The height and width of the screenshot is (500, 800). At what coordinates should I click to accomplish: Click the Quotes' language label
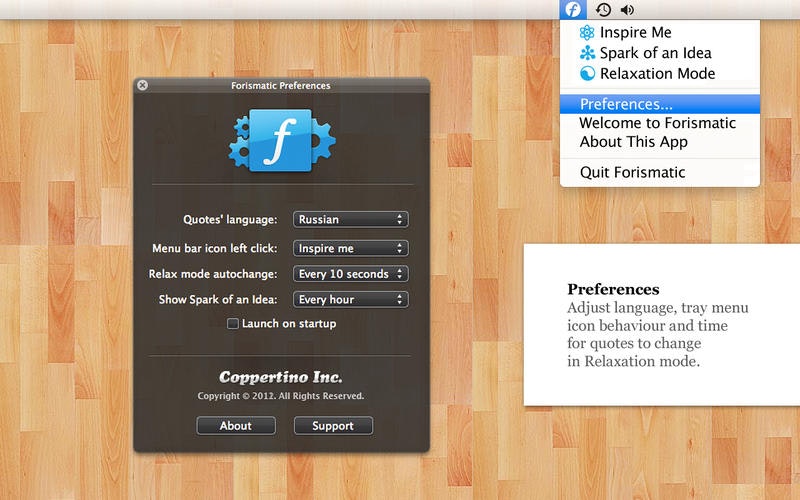point(230,220)
